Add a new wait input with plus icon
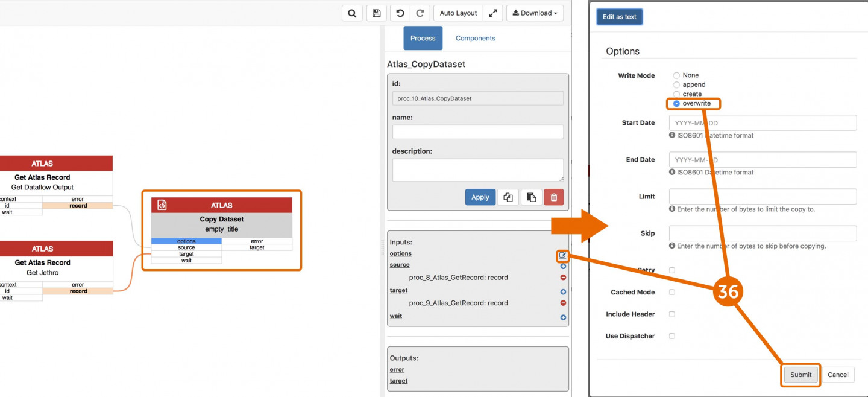The width and height of the screenshot is (868, 397). coord(563,317)
